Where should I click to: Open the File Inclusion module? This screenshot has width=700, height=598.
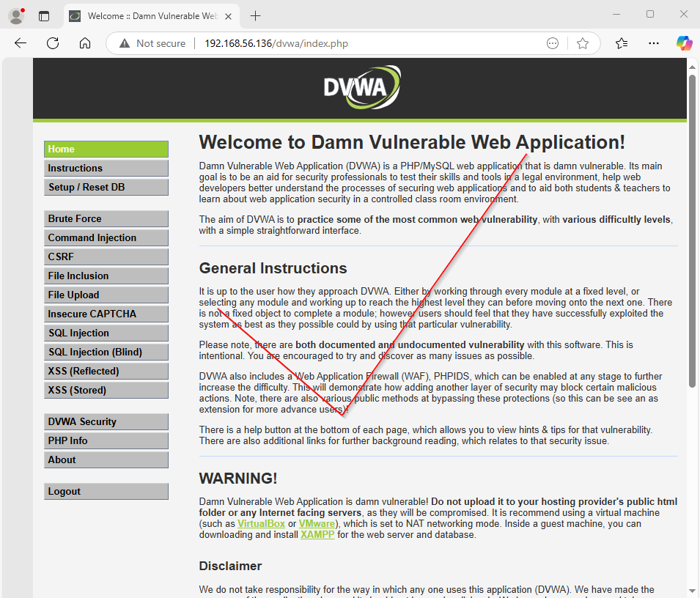tap(106, 276)
